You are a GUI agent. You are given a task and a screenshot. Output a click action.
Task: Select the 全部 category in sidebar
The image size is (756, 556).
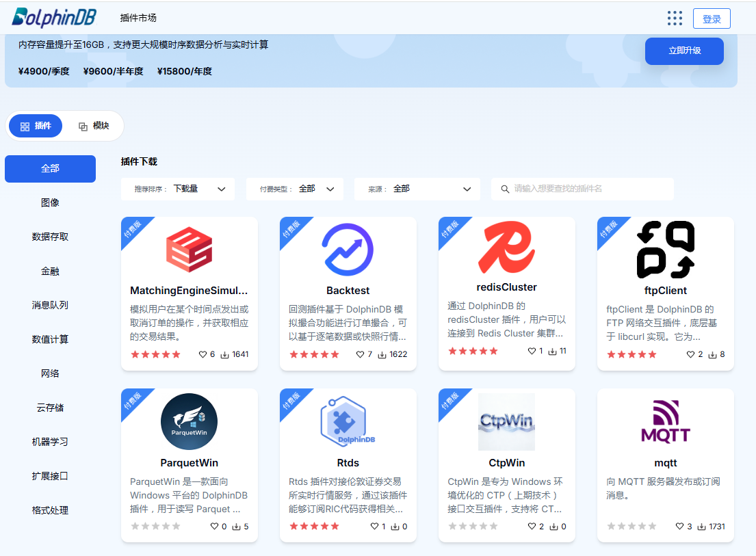[x=50, y=169]
